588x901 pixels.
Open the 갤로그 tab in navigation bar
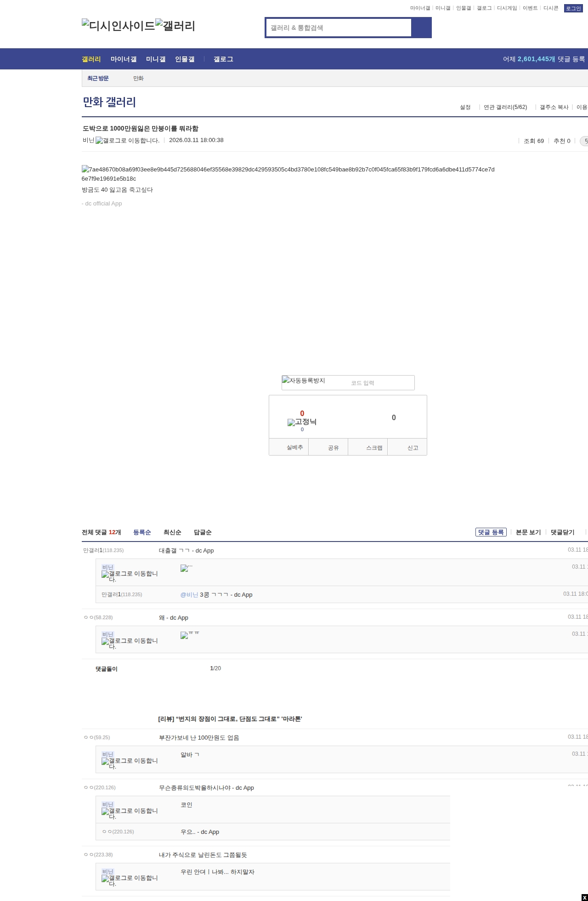pyautogui.click(x=223, y=59)
